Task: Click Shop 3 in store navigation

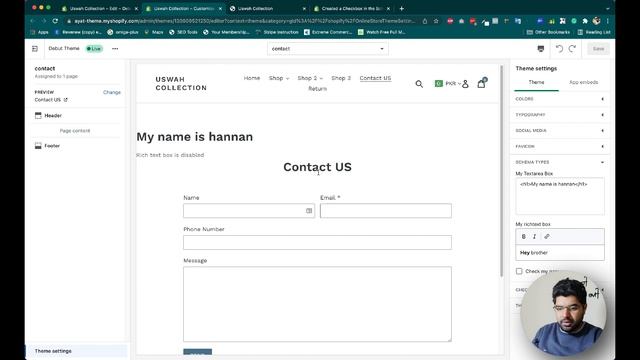Action: (341, 78)
